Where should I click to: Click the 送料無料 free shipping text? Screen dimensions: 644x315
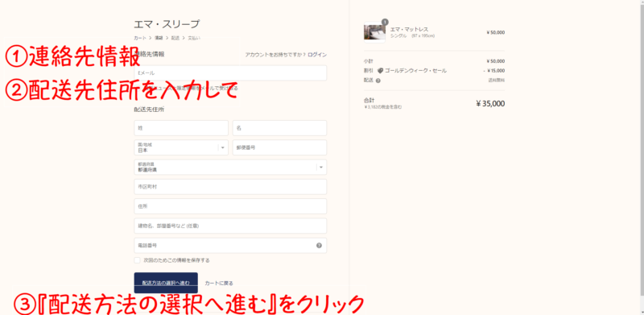pyautogui.click(x=497, y=81)
